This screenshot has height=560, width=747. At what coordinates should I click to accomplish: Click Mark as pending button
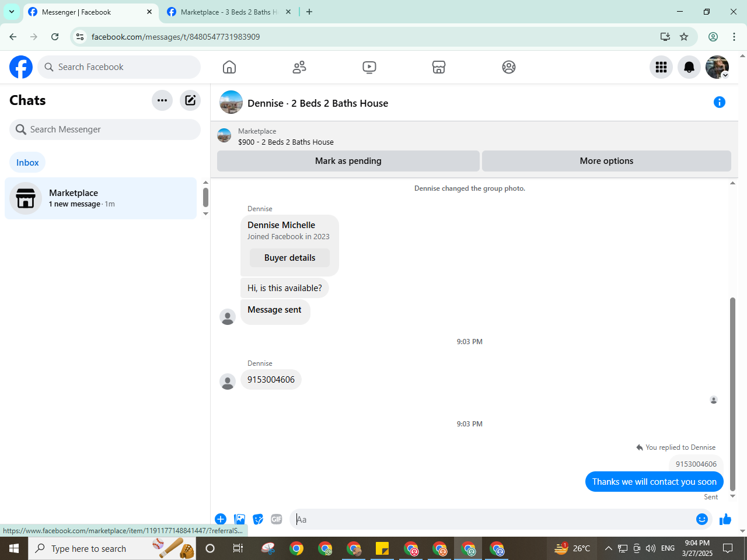point(348,161)
